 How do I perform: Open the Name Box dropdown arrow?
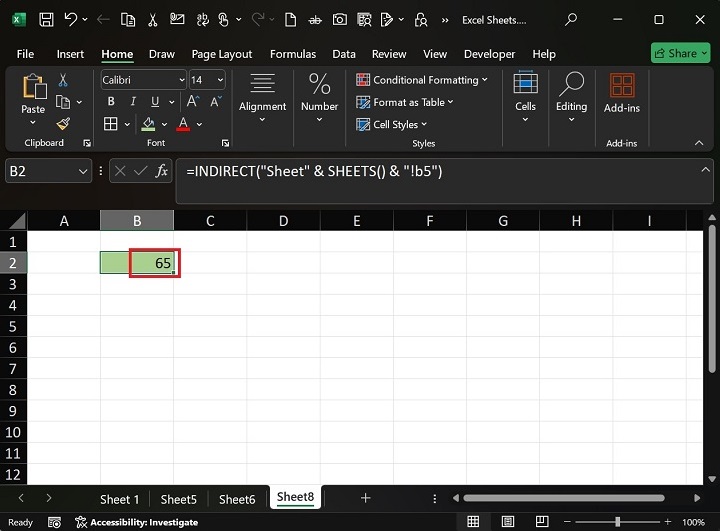click(x=83, y=172)
